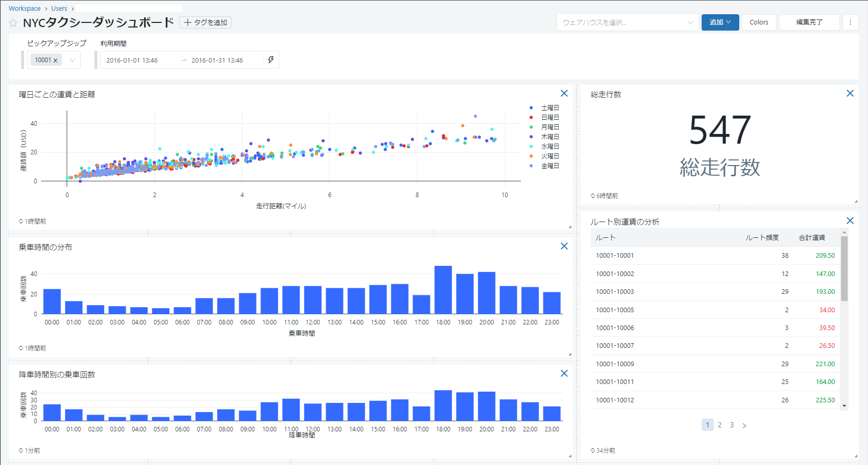Expand the 追加 add dropdown button
The image size is (868, 465).
(x=720, y=22)
